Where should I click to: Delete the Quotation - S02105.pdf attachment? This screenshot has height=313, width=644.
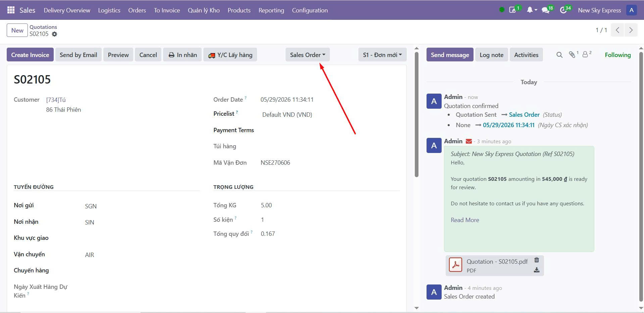click(537, 260)
